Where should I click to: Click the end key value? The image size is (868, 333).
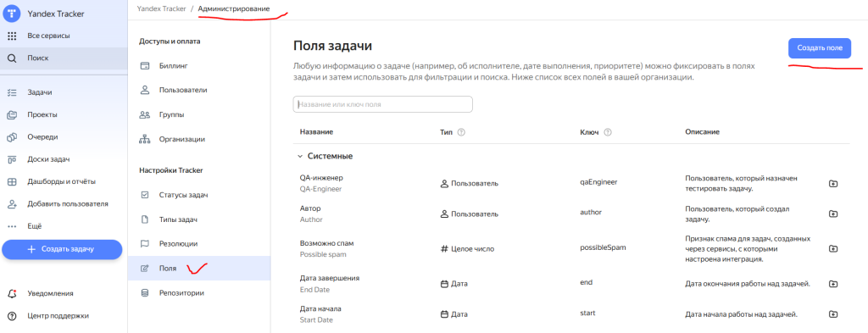coord(587,283)
